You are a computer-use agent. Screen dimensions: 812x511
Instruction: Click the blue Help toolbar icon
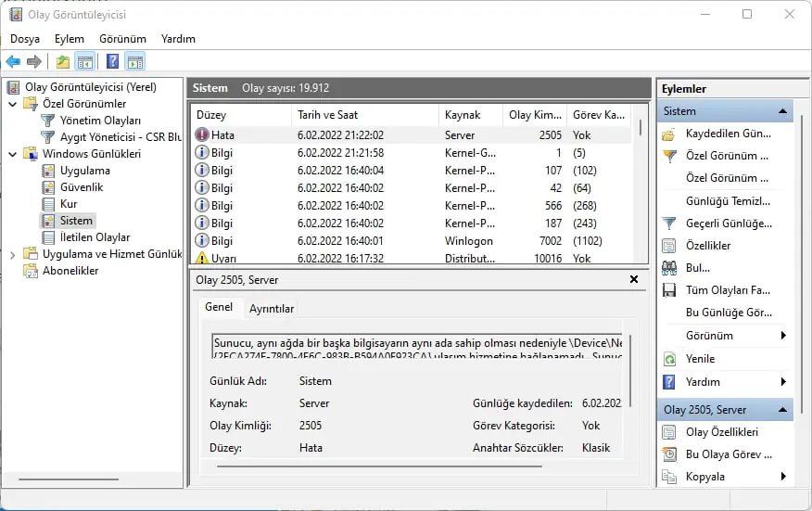click(x=112, y=61)
